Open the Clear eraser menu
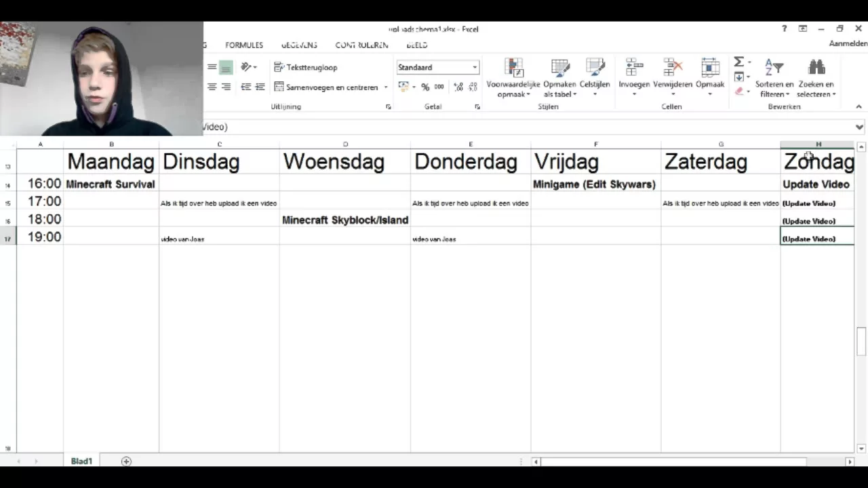The image size is (868, 488). (x=742, y=91)
